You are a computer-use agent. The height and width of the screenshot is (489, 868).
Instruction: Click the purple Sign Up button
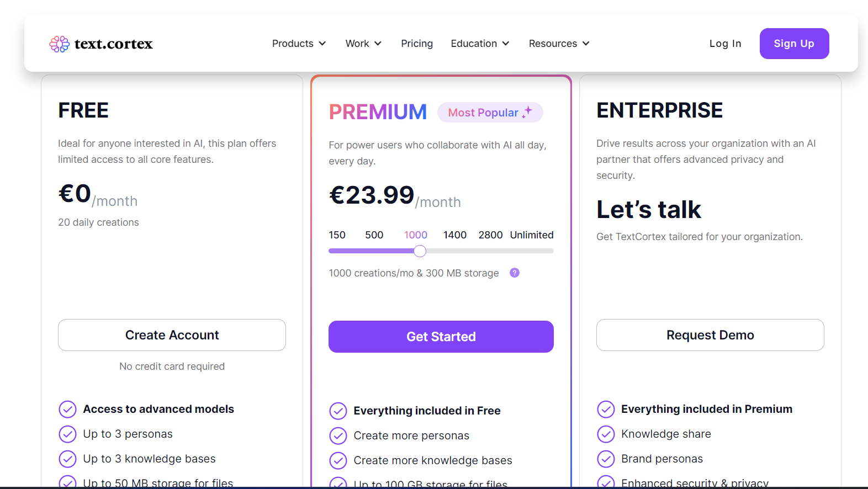click(x=794, y=44)
